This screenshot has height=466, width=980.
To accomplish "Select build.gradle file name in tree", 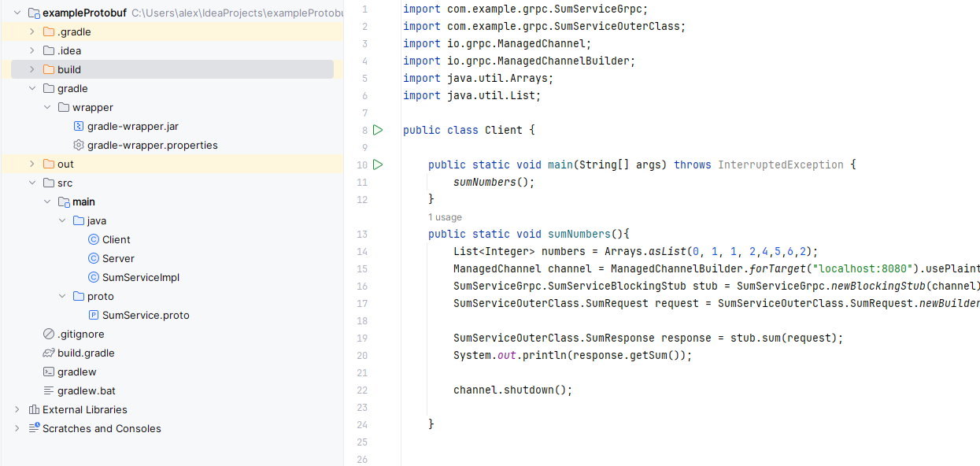I will (86, 353).
